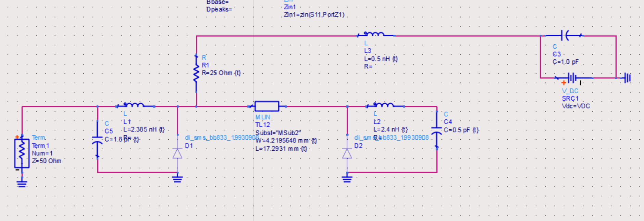Click the W=4.2195648 mm width parameter
The width and height of the screenshot is (644, 221).
pyautogui.click(x=286, y=141)
